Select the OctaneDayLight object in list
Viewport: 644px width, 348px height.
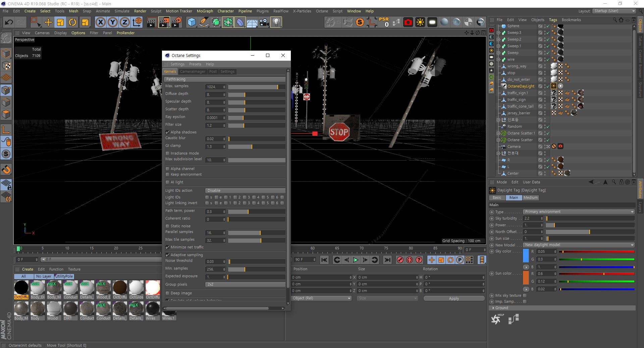click(521, 86)
